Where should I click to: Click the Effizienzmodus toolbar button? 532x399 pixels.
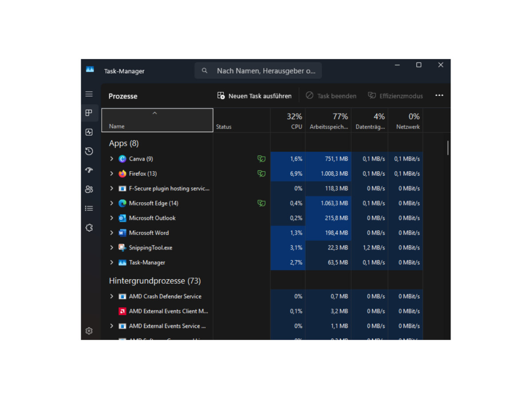(395, 96)
